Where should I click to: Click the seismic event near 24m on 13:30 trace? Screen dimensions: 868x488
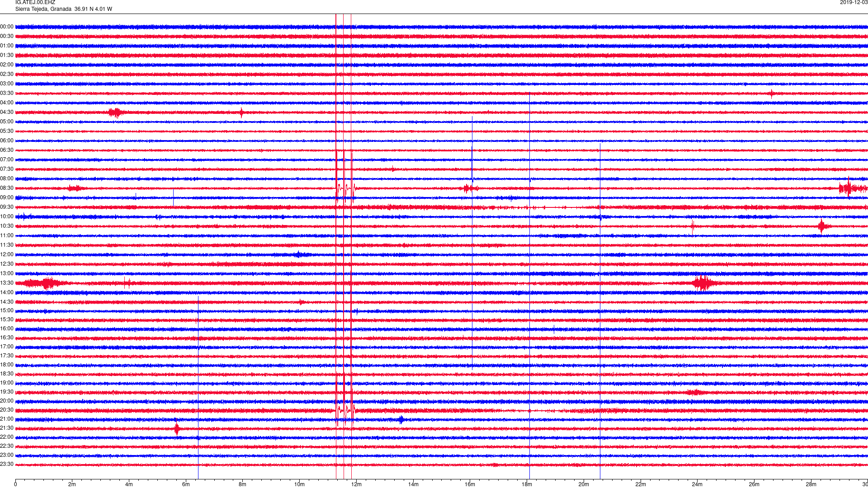(703, 283)
